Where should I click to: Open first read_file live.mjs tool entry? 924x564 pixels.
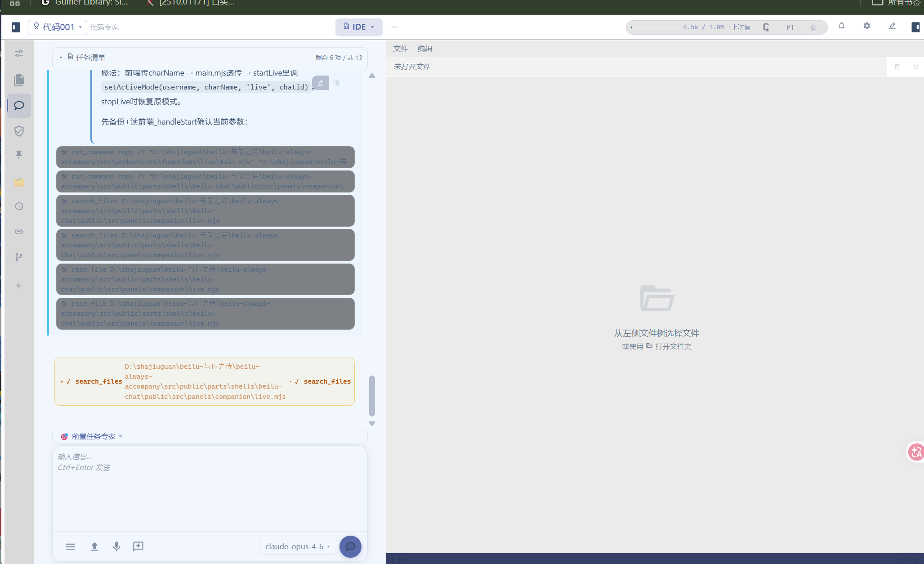click(x=205, y=279)
